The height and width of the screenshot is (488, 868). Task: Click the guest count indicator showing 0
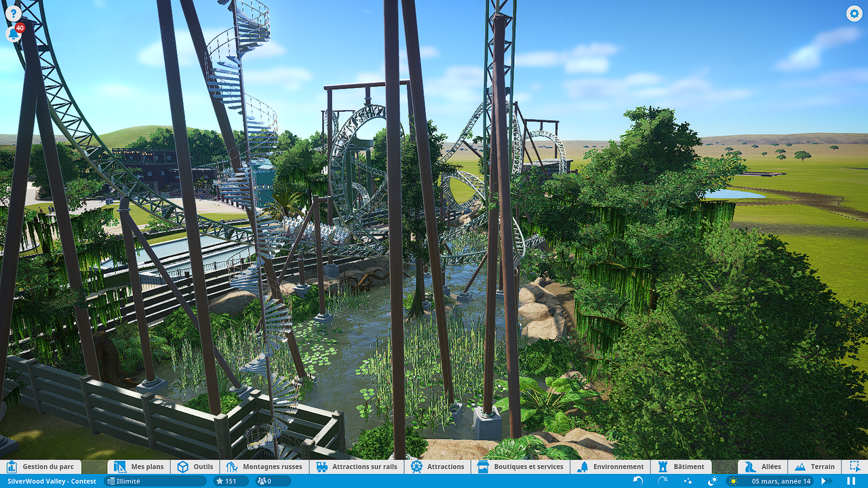(273, 481)
